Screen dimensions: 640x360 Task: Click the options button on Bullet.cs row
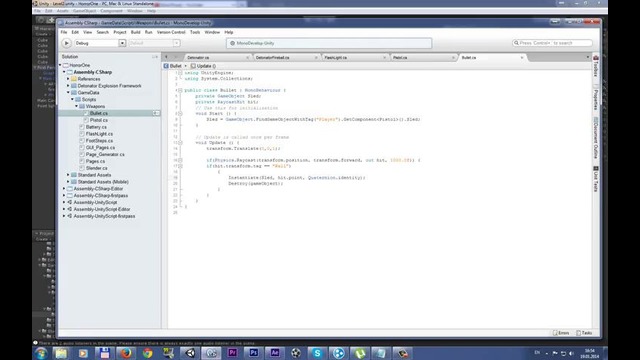157,113
